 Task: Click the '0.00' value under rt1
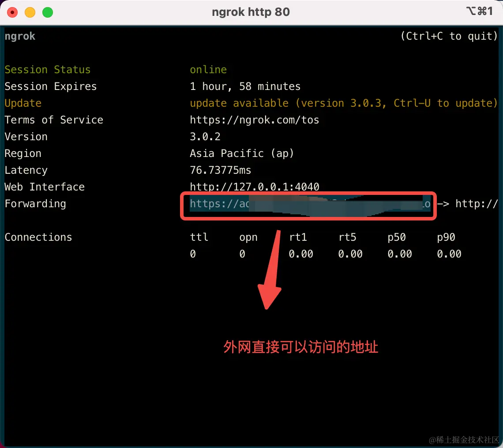301,254
